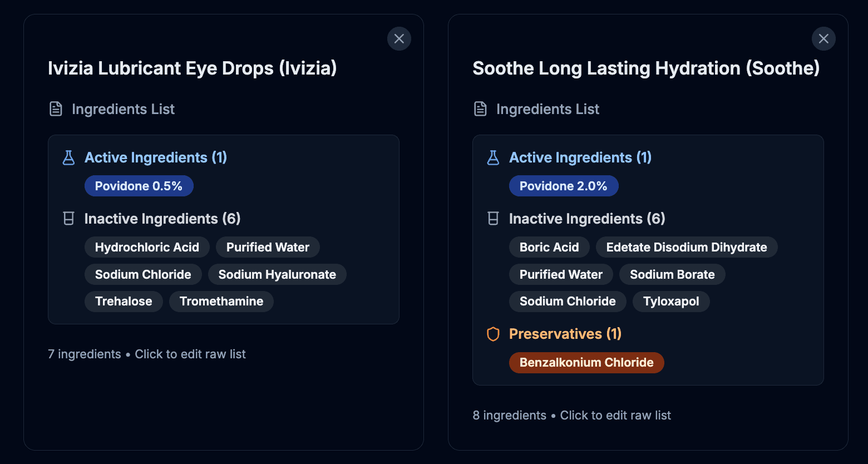Screen dimensions: 868x464
Task: Select the Povidone 0.5% ingredient chip
Action: pos(139,185)
